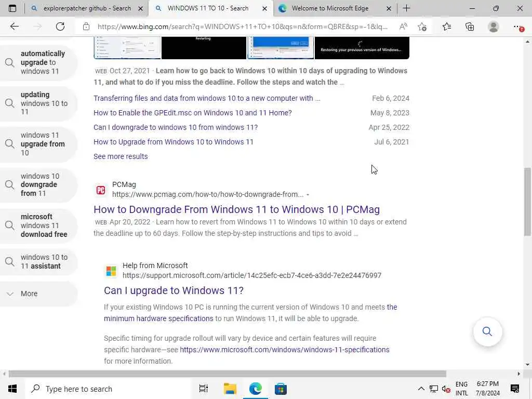Open How to Enable GPEdit.msc link
532x399 pixels.
pyautogui.click(x=192, y=113)
